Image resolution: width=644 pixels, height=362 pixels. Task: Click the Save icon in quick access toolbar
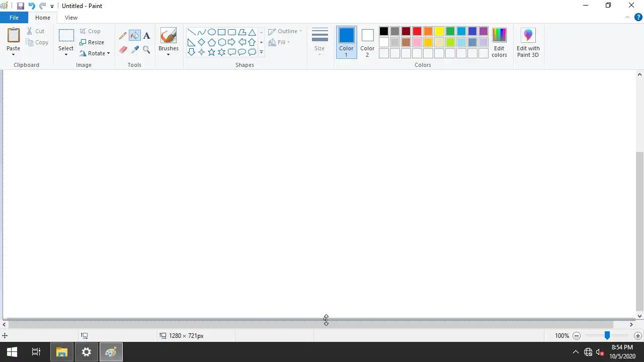(x=21, y=6)
